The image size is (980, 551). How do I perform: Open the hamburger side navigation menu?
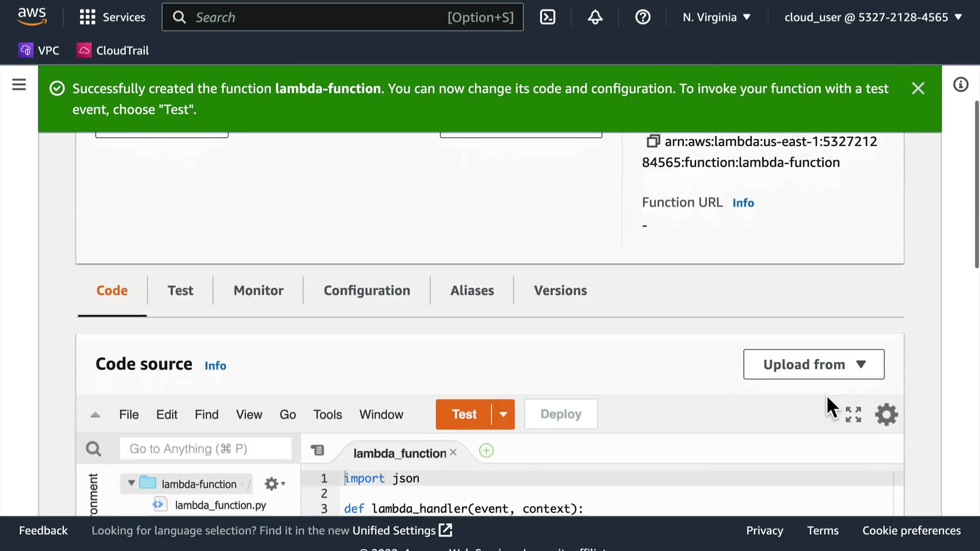pos(19,85)
